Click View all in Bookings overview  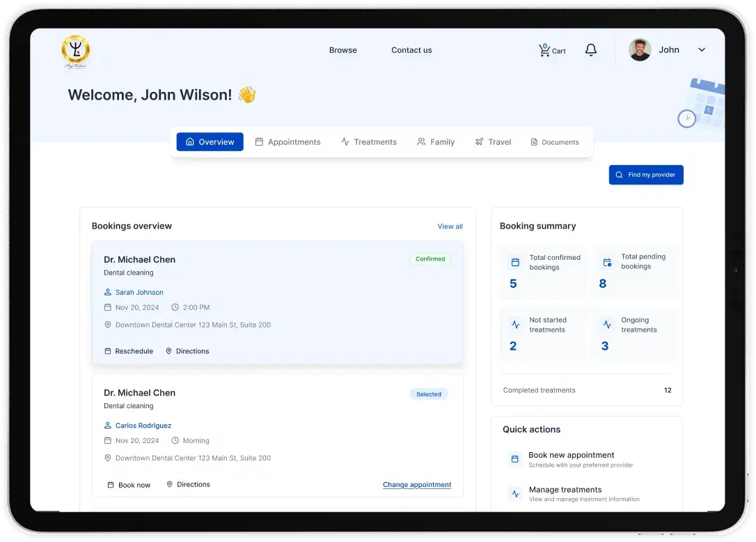(450, 226)
